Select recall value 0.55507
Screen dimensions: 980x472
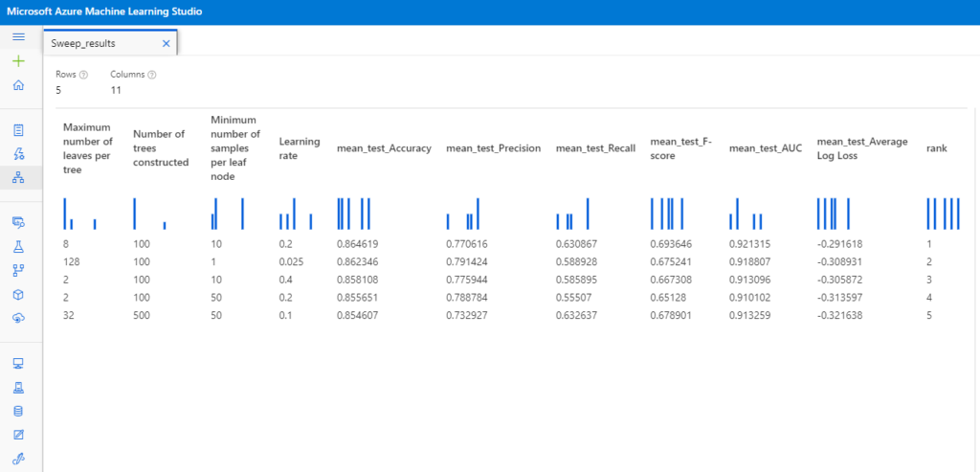574,297
